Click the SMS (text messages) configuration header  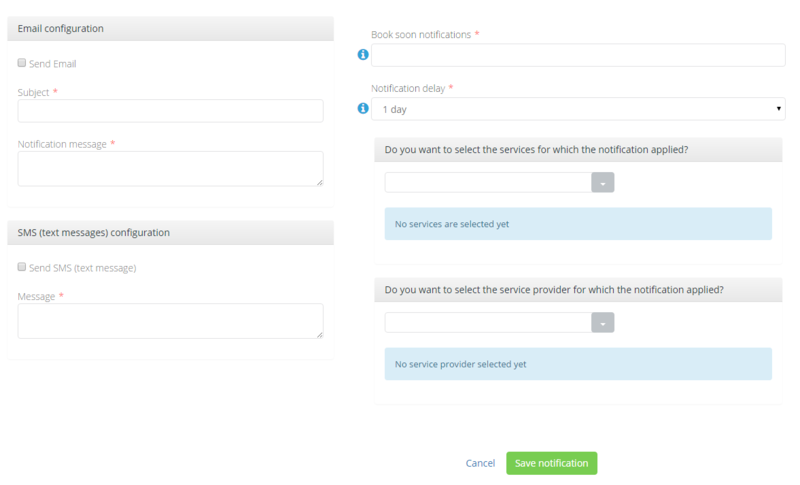pos(170,233)
